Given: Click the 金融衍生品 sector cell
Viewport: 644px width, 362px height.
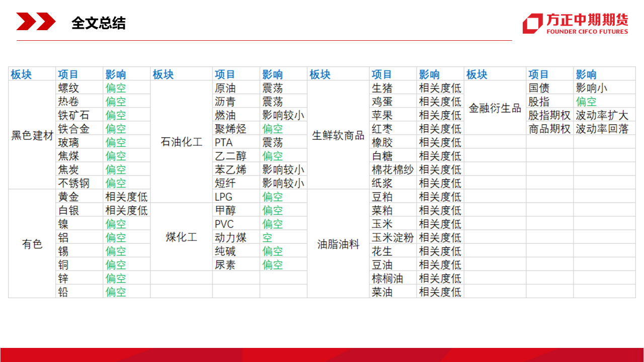Looking at the screenshot, I should click(495, 108).
